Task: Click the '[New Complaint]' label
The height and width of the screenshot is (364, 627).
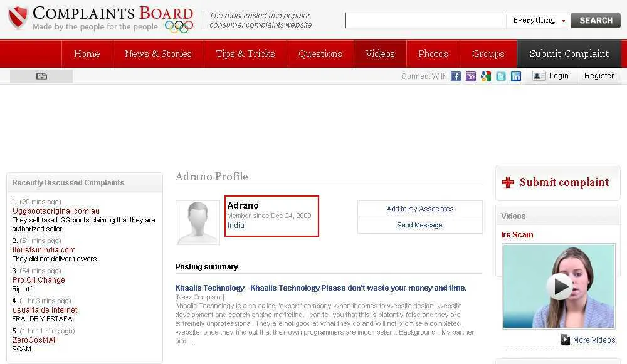Action: (199, 297)
